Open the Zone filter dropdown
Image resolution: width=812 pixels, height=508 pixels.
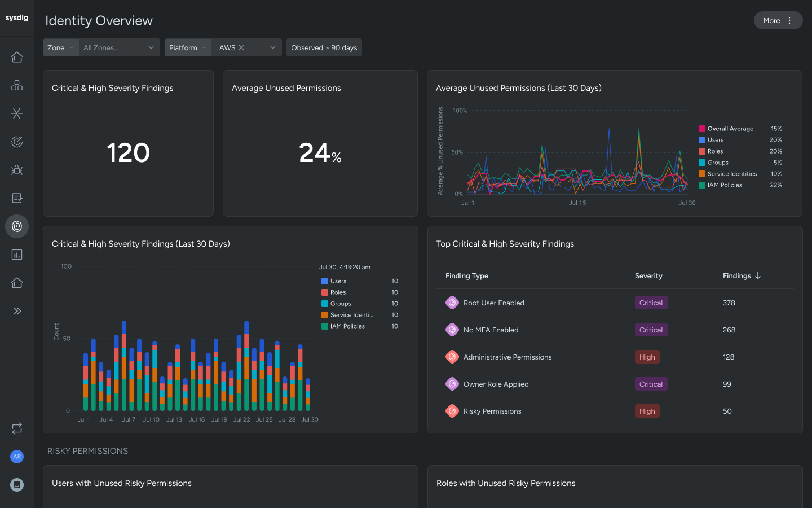[x=118, y=47]
